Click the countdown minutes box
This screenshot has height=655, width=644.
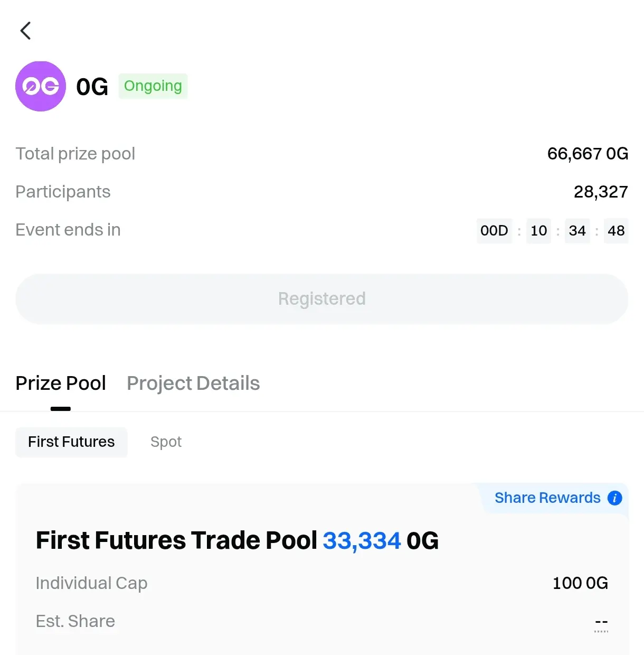pos(577,231)
